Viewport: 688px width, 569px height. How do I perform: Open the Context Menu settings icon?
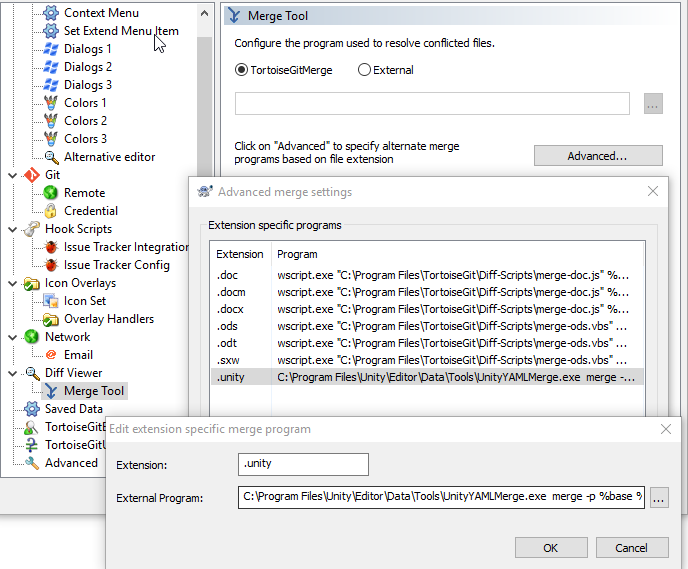coord(51,13)
